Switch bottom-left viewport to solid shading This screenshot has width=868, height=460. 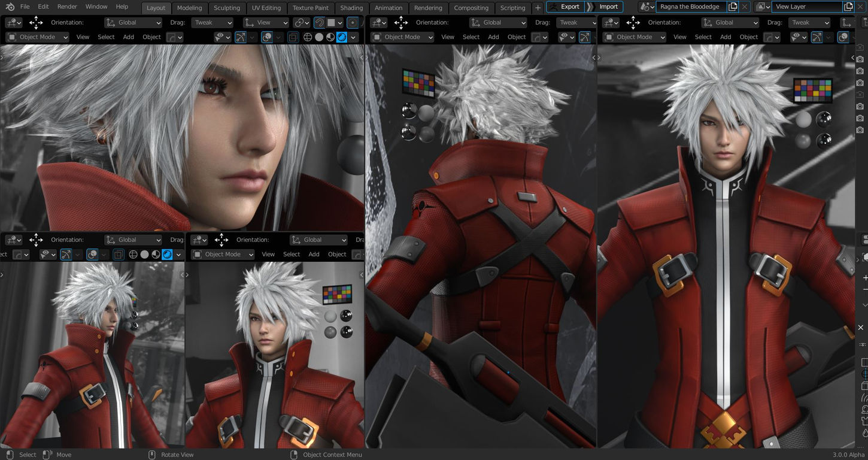[145, 255]
